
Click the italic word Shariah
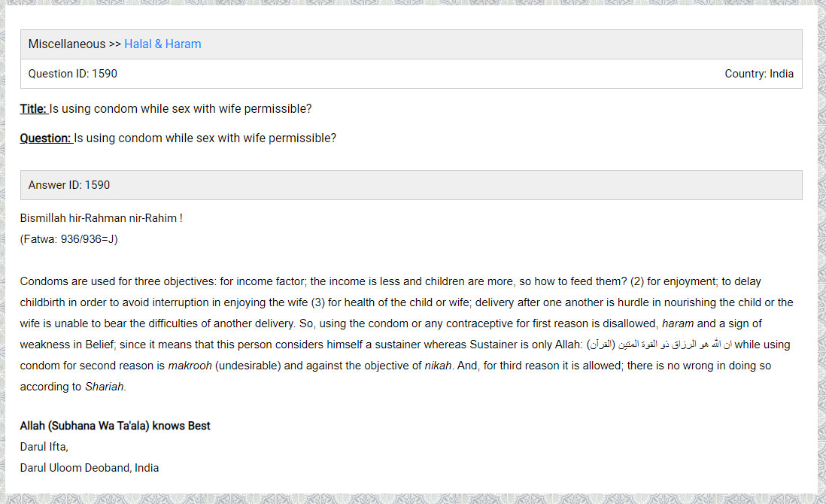click(x=104, y=387)
